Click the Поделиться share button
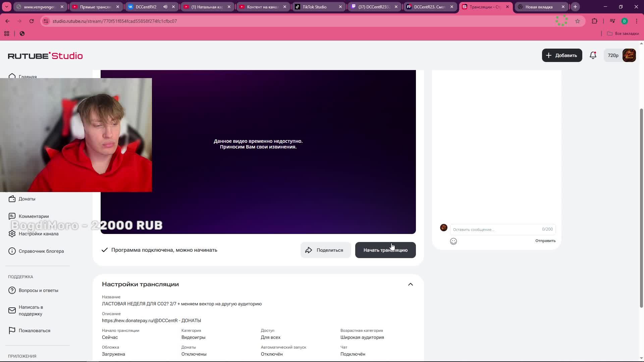 pyautogui.click(x=325, y=250)
